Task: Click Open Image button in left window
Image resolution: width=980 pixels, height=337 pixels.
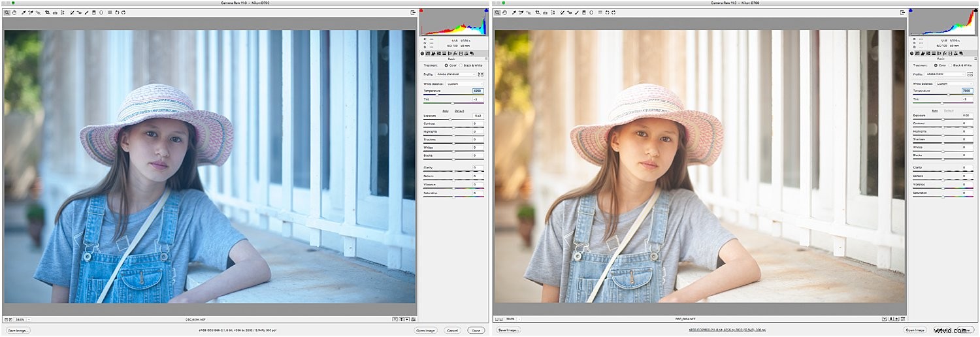Action: click(425, 330)
